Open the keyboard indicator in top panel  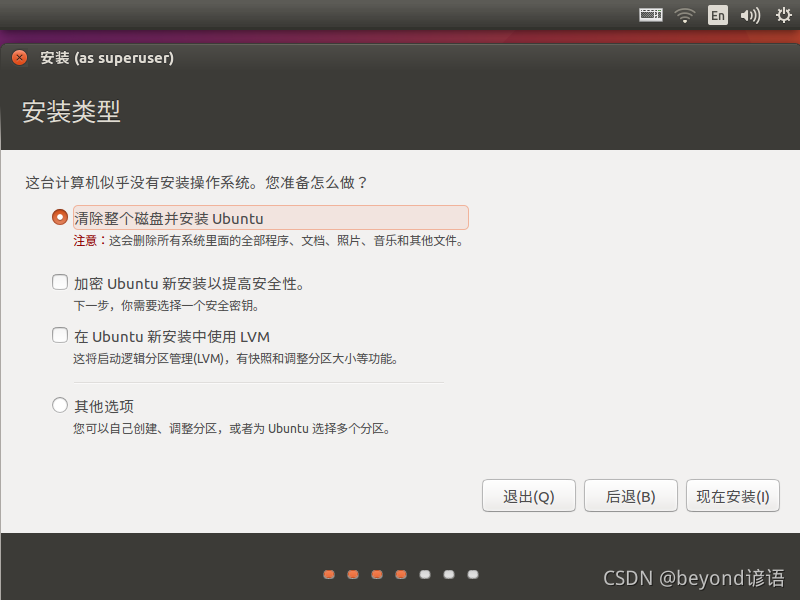click(651, 15)
